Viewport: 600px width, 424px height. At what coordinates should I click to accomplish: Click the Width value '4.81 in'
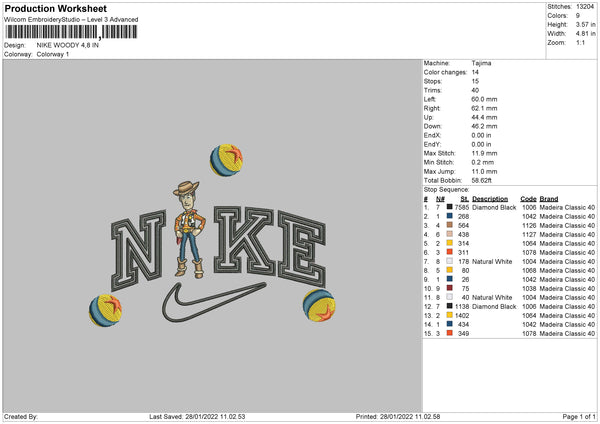[585, 34]
